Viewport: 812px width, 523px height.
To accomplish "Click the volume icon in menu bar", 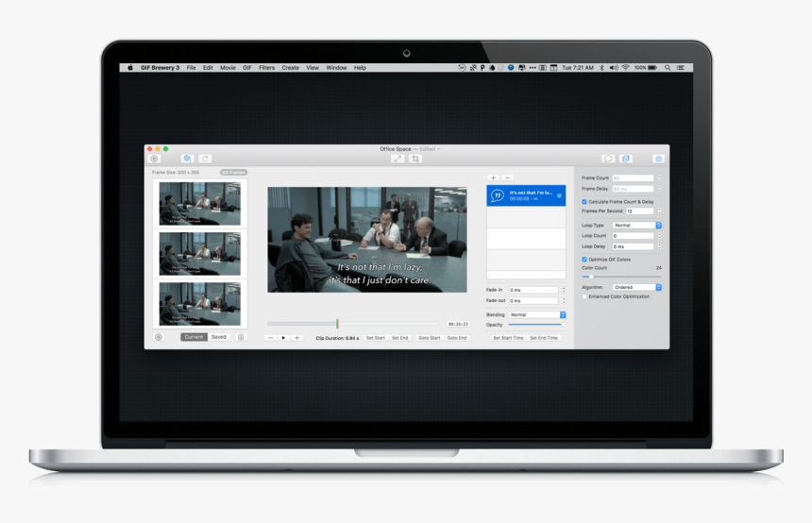I will coord(614,68).
